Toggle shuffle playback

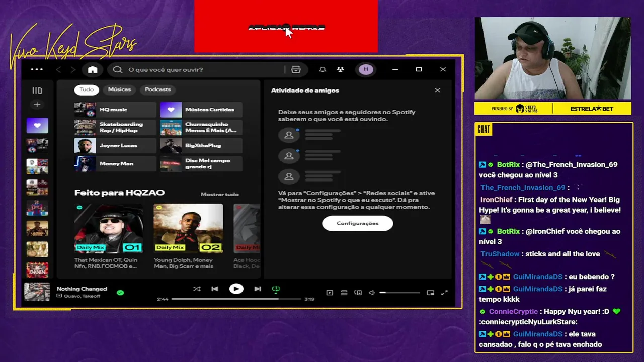click(x=197, y=289)
